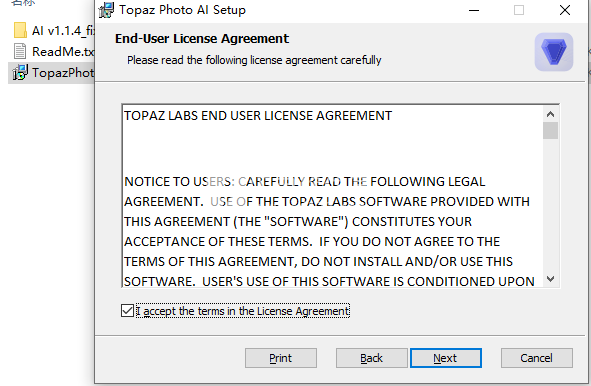Image resolution: width=591 pixels, height=386 pixels.
Task: Select the TopazPhoto installer file icon
Action: 20,72
